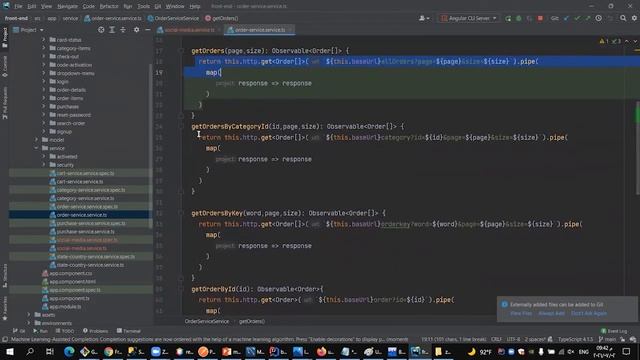Click the editor vertical scrollbar

pyautogui.click(x=638, y=147)
